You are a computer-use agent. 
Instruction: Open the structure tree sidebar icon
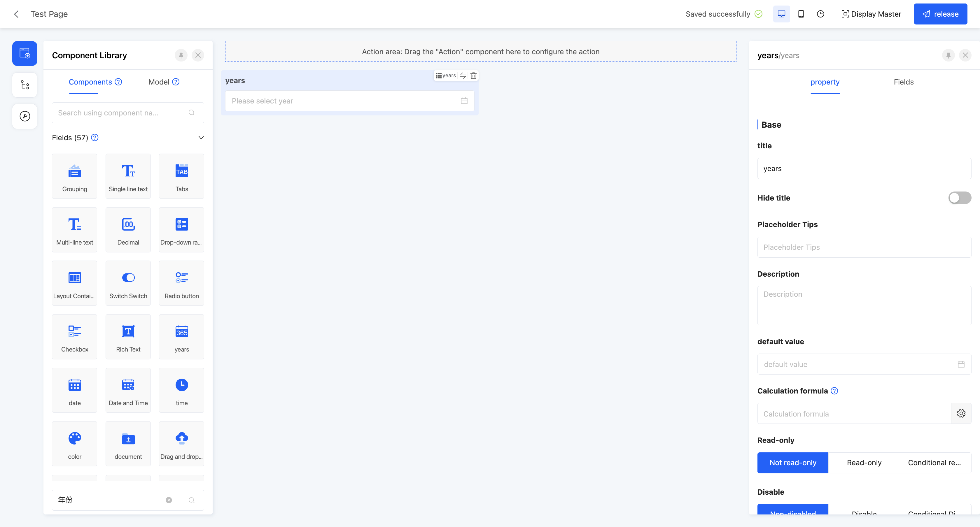(x=25, y=85)
